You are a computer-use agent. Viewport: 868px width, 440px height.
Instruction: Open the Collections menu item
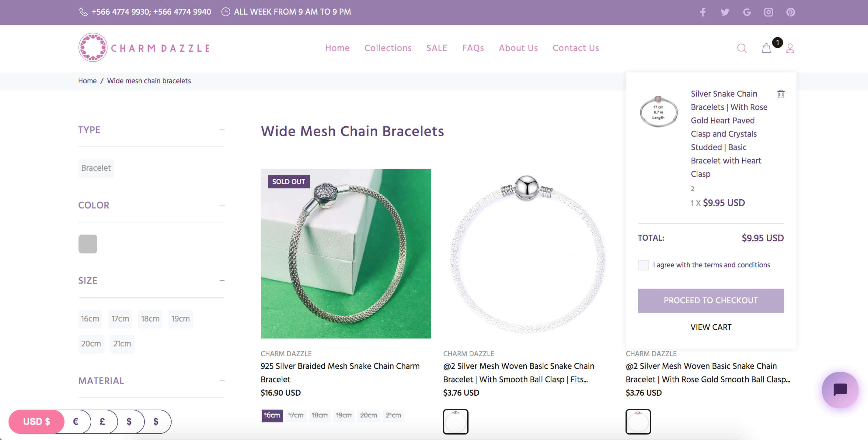(x=388, y=48)
